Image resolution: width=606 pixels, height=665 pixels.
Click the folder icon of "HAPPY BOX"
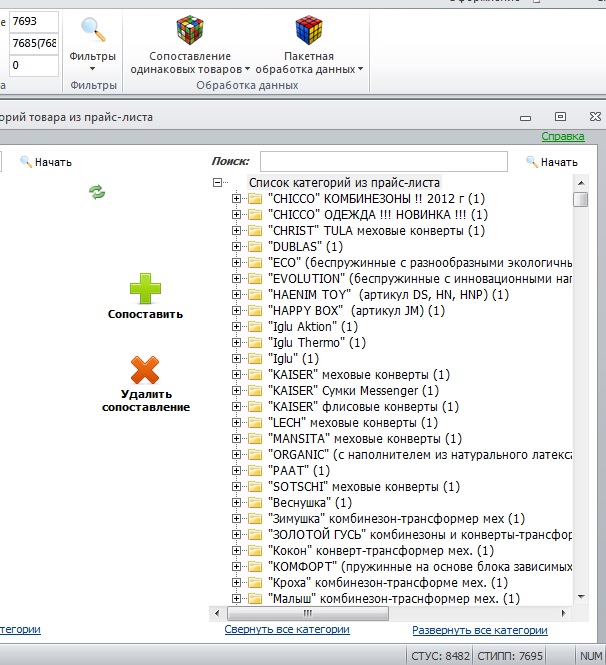[x=255, y=310]
